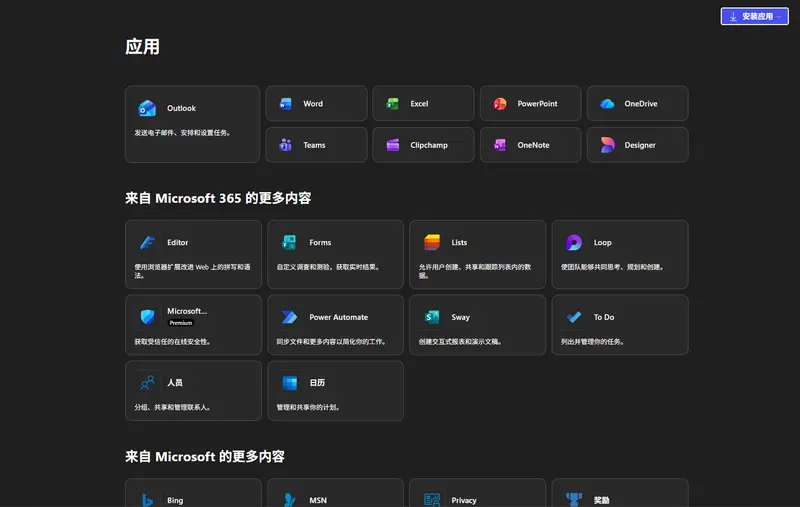Open the Clipchamp icon
This screenshot has height=507, width=800.
click(x=393, y=145)
